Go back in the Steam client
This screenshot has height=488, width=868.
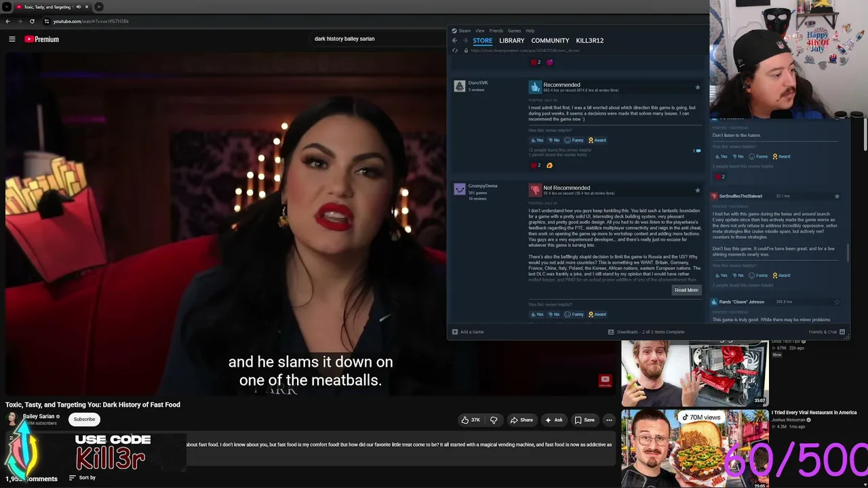(x=455, y=41)
